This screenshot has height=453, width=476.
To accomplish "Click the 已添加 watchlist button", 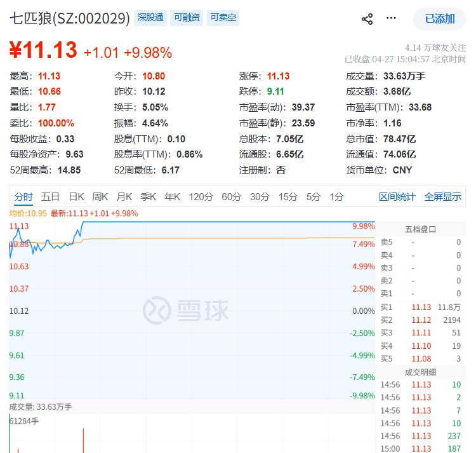I will pyautogui.click(x=439, y=19).
